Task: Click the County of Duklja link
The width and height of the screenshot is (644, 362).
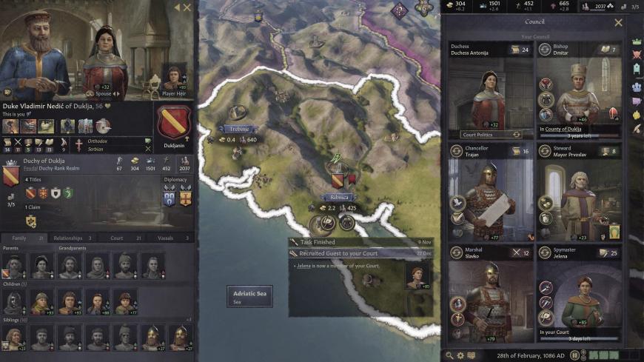Action: 563,129
